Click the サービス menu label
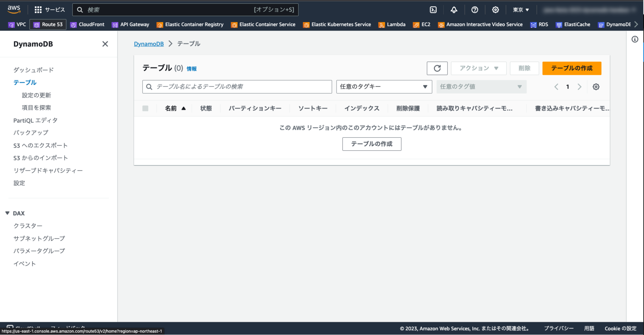Viewport: 644px width, 335px height. (55, 10)
